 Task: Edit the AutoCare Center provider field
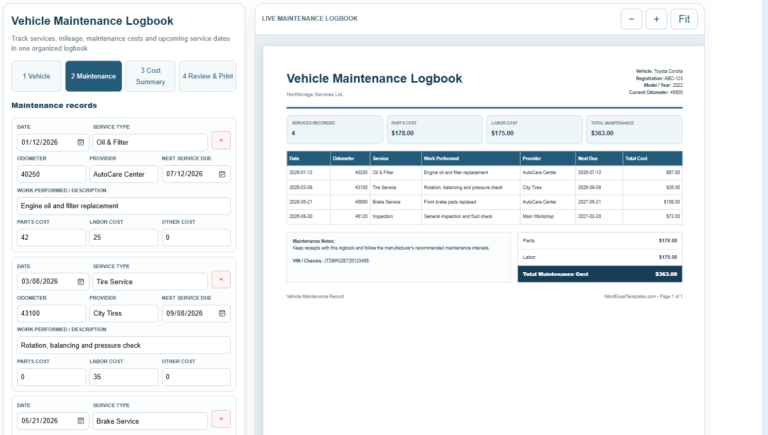[x=124, y=174]
